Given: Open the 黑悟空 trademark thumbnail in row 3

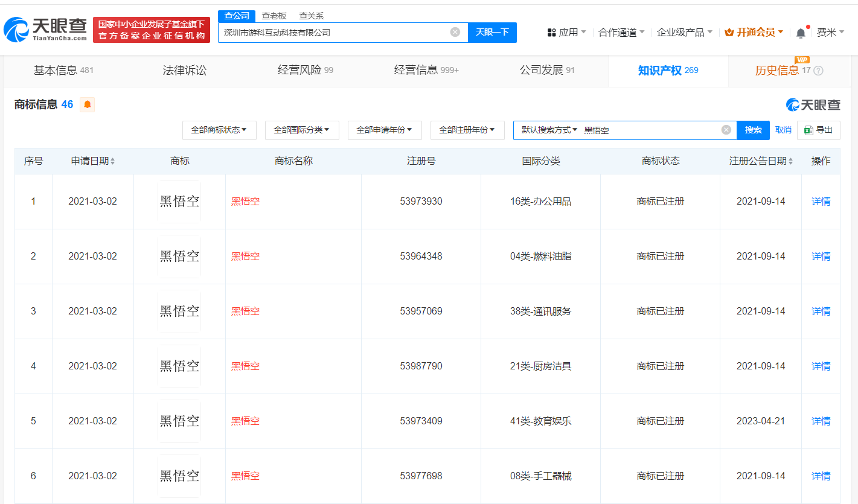Looking at the screenshot, I should coord(179,311).
